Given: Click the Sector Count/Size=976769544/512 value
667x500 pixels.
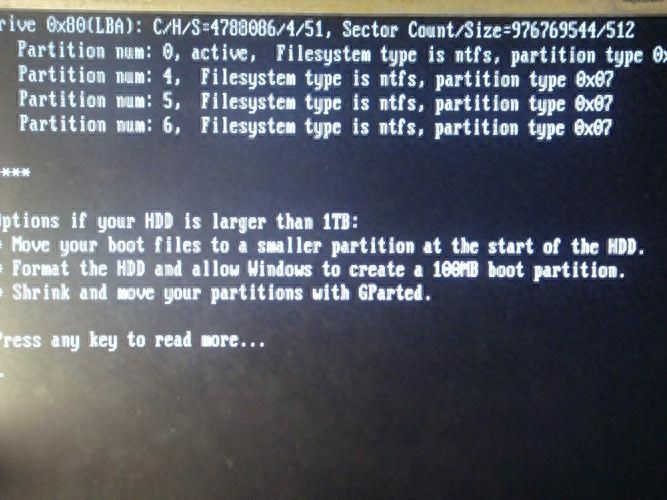Looking at the screenshot, I should [488, 30].
